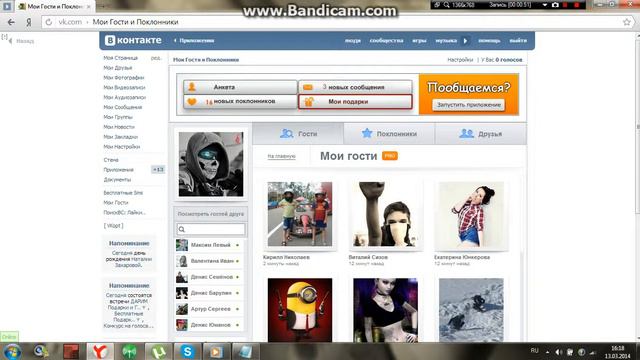This screenshot has height=360, width=640.
Task: Click the Bandicam camera screenshot icon
Action: pyautogui.click(x=555, y=5)
